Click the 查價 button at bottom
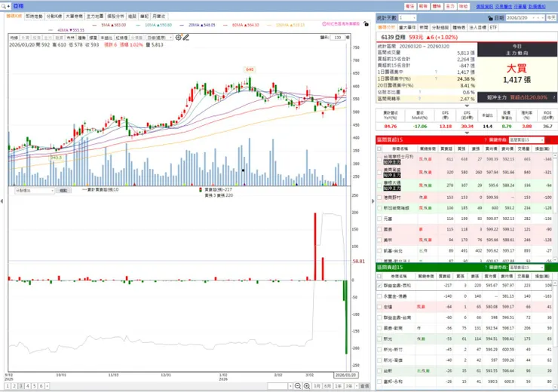The image size is (558, 392). pos(364,386)
